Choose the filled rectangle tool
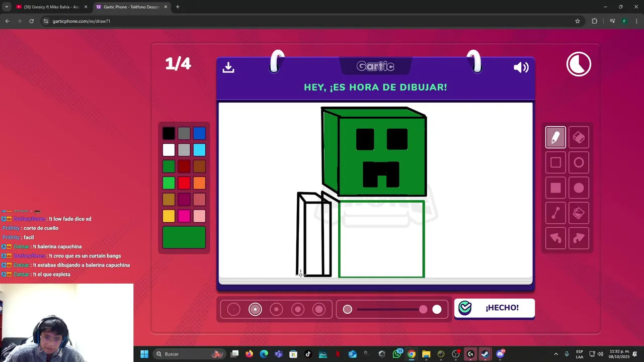Viewport: 644px width, 362px height. point(555,188)
